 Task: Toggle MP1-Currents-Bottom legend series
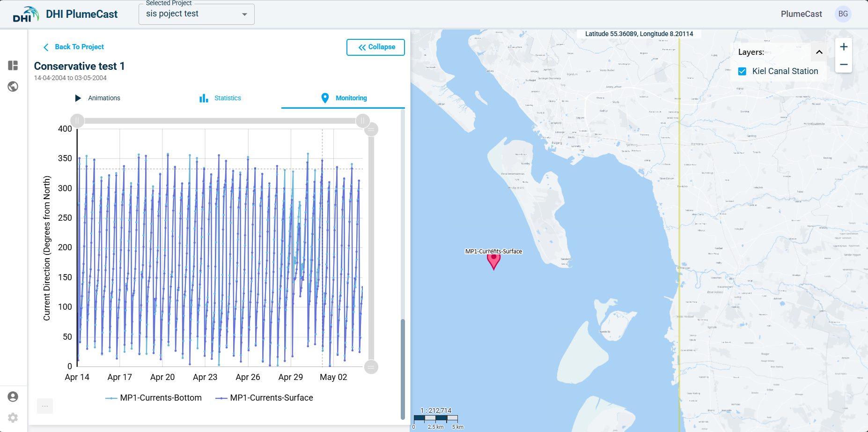(154, 398)
